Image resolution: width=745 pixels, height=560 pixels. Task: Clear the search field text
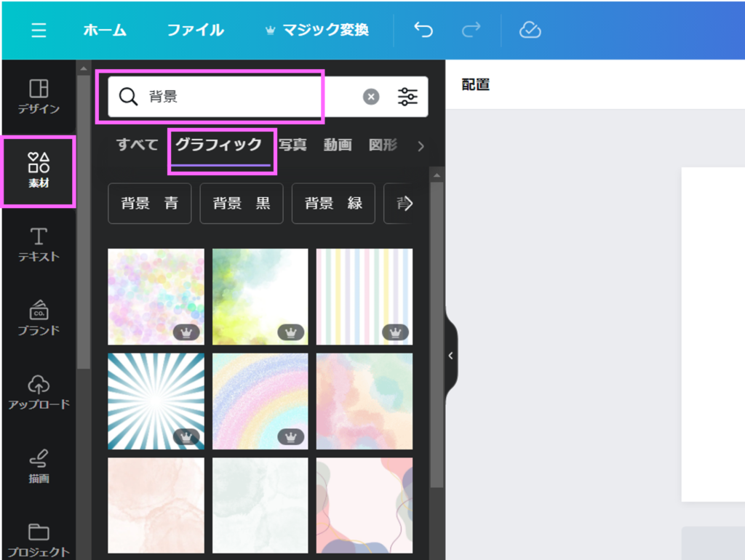tap(371, 97)
